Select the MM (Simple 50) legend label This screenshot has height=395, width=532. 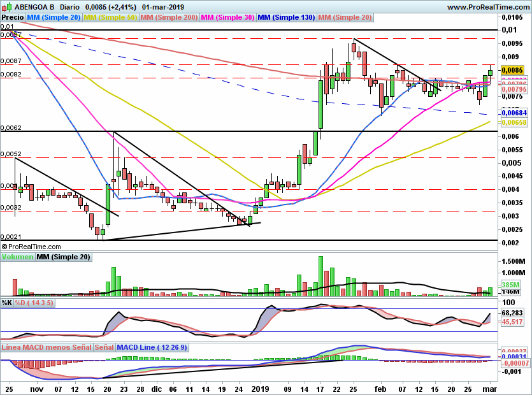[x=110, y=17]
